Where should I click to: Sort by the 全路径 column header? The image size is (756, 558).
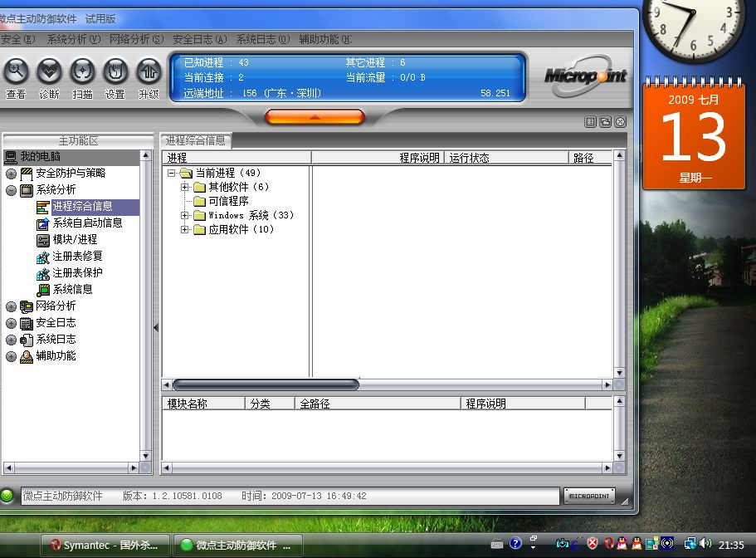click(378, 404)
